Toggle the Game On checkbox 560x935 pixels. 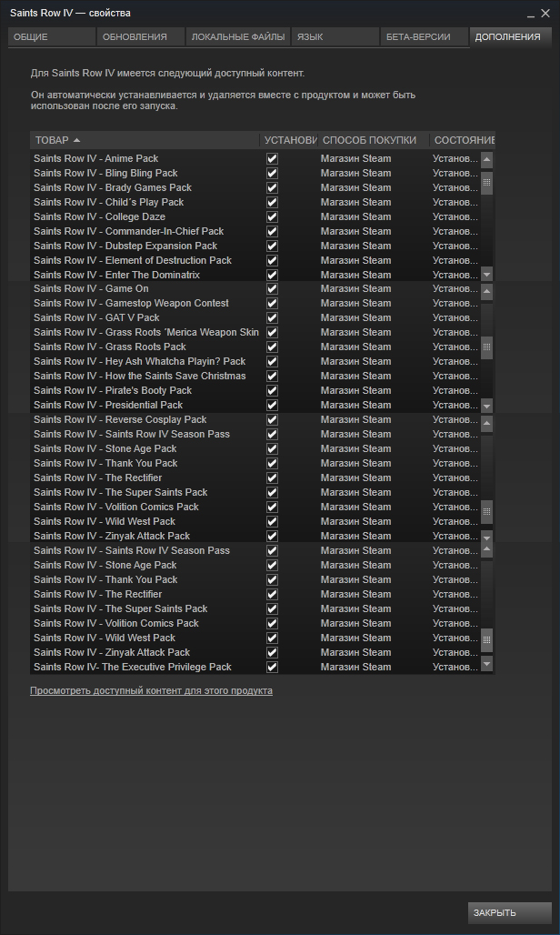[x=272, y=288]
